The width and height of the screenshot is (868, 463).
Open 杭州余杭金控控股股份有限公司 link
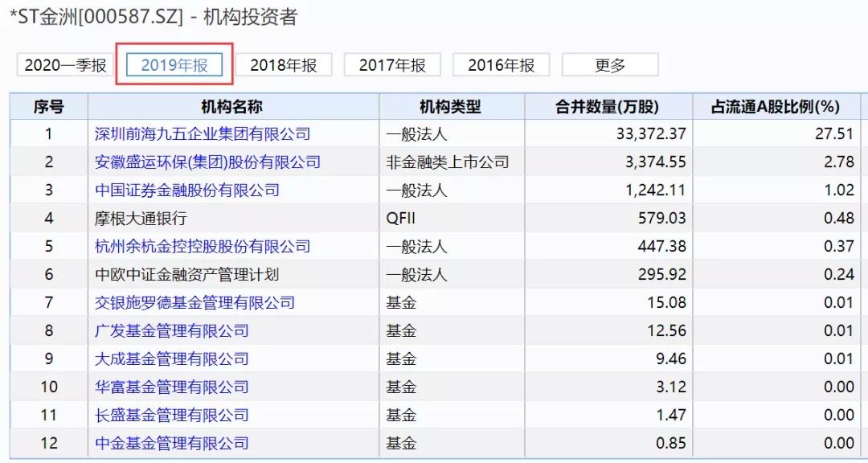coord(203,246)
